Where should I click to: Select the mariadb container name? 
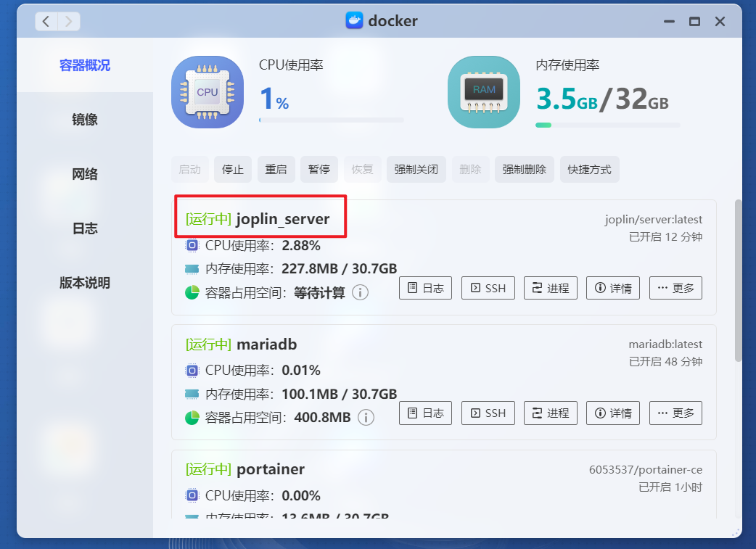pyautogui.click(x=266, y=344)
